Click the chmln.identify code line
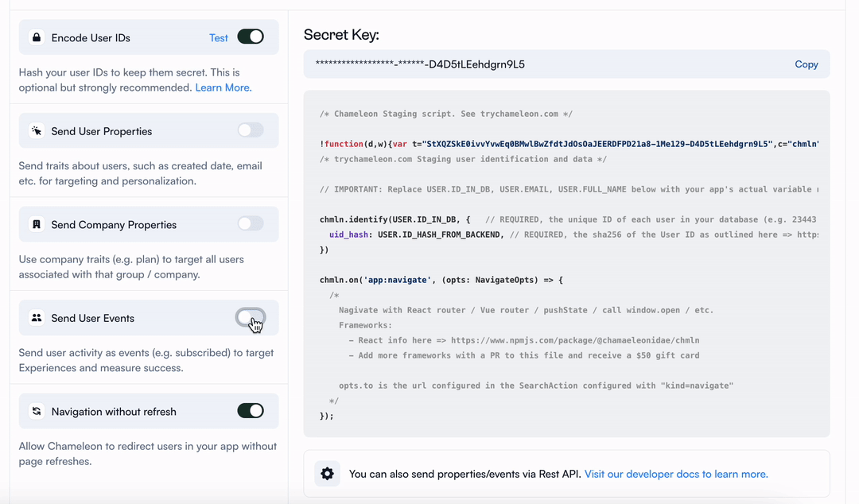Screen dimensions: 859x504 [x=568, y=219]
